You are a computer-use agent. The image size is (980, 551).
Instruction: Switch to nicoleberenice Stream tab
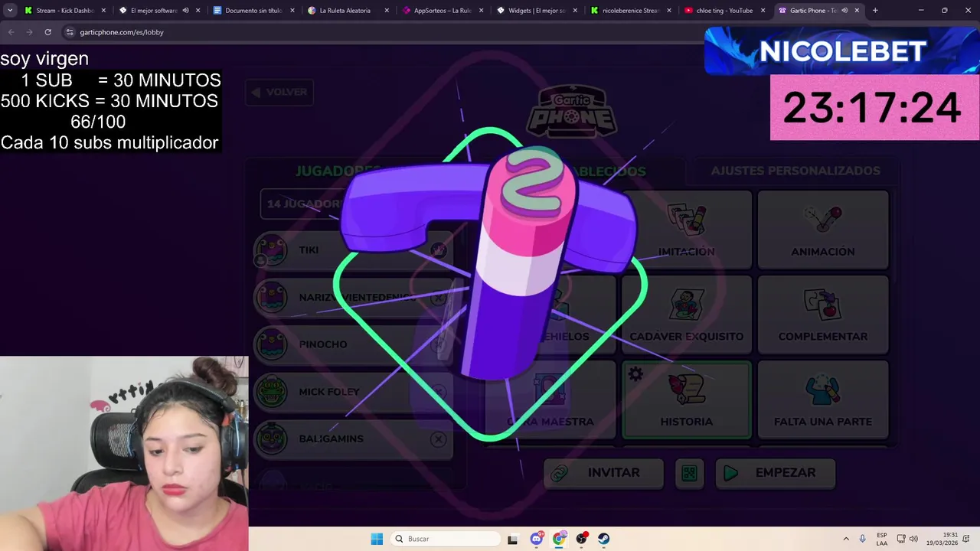pyautogui.click(x=630, y=11)
